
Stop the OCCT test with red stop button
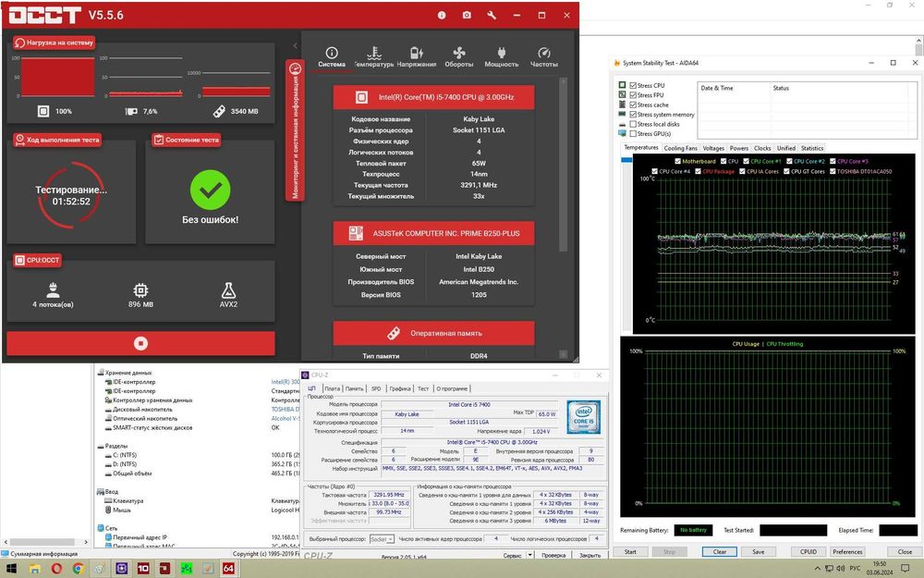pos(140,343)
